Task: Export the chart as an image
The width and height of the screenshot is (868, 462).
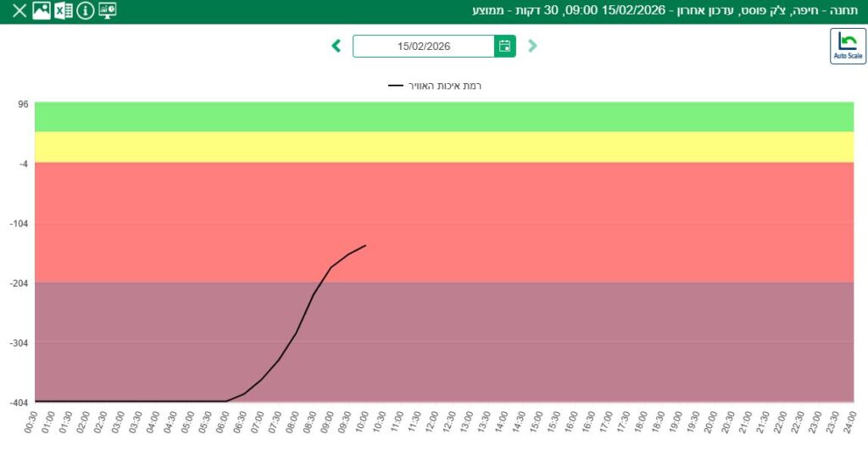Action: (x=41, y=11)
